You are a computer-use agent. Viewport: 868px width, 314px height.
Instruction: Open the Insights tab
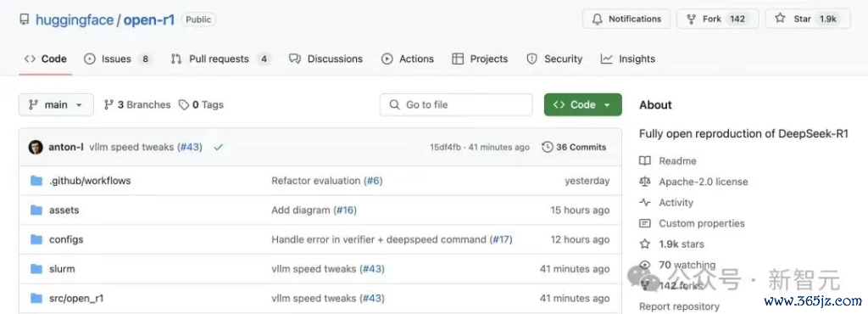(628, 59)
